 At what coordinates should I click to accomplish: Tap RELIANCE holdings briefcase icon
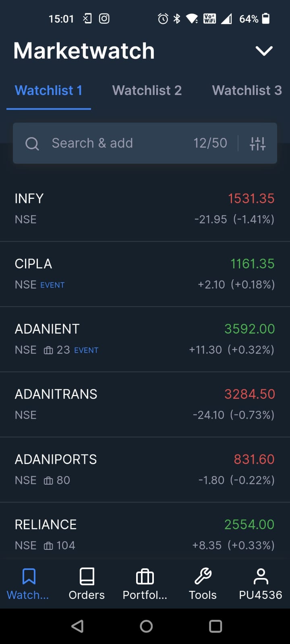pos(48,546)
